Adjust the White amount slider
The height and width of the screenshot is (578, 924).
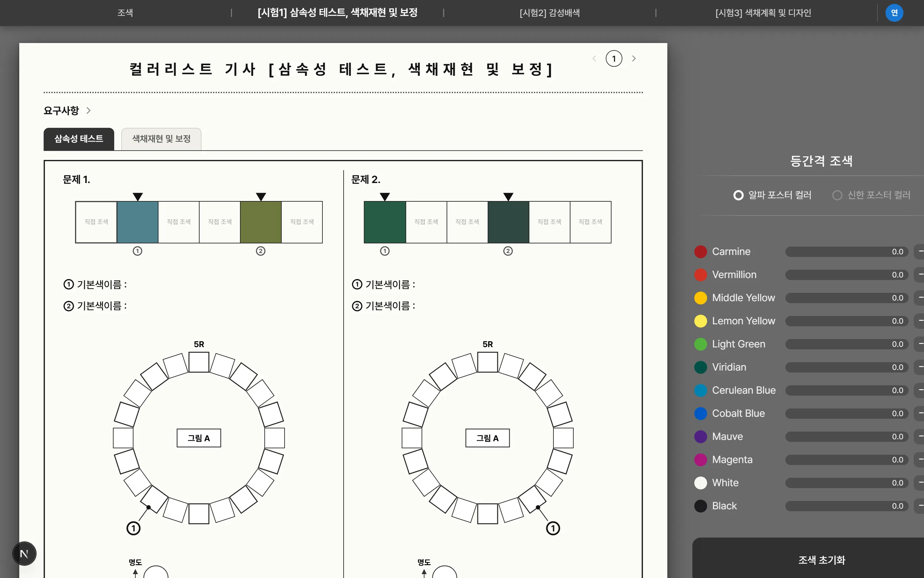pyautogui.click(x=847, y=483)
